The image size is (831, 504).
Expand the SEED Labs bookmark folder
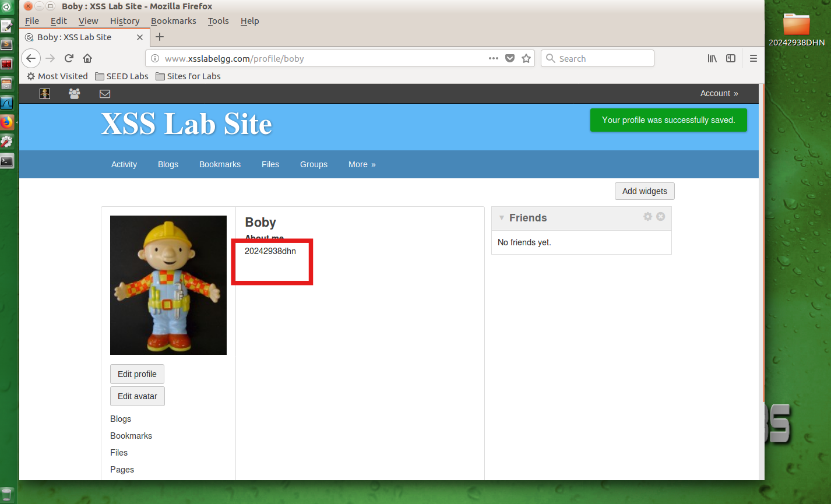click(122, 76)
